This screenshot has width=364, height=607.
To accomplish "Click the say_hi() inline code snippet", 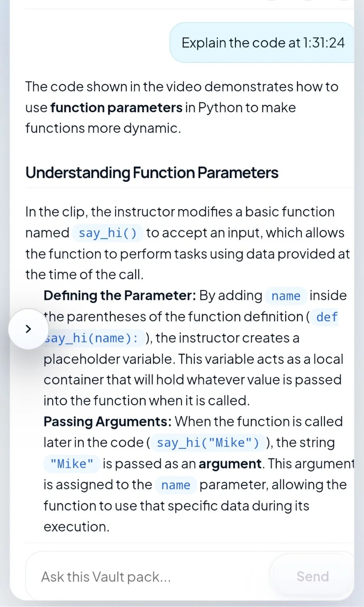I will click(x=108, y=233).
